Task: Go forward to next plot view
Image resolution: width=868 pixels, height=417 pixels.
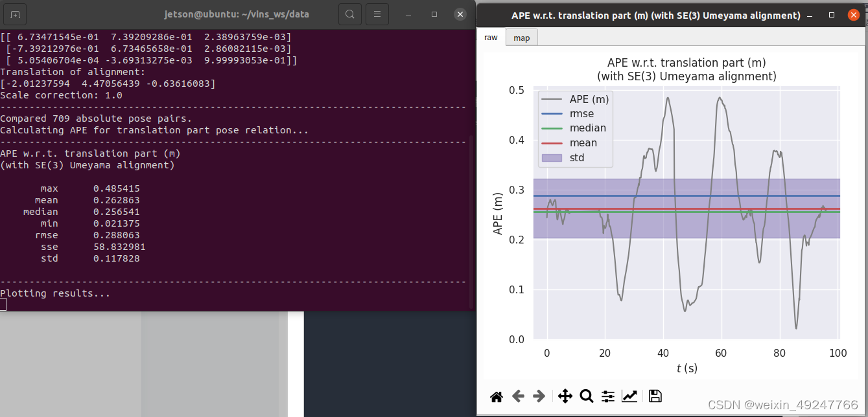Action: click(539, 396)
